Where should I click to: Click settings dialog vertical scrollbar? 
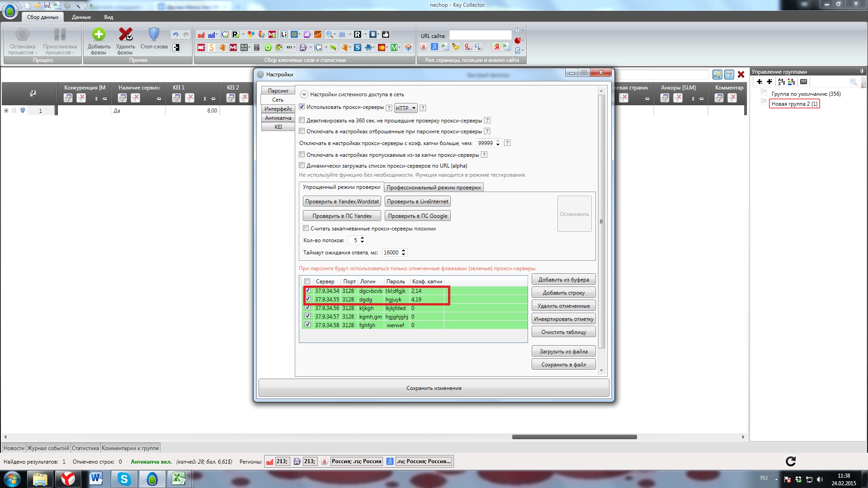tap(601, 221)
